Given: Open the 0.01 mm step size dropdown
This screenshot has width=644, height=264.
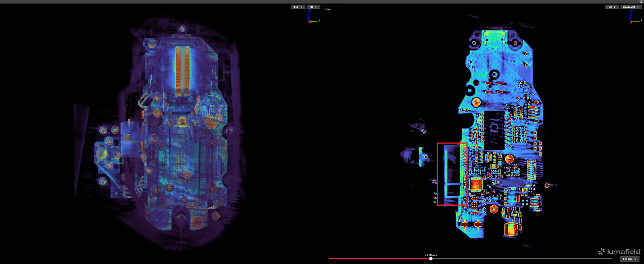Looking at the screenshot, I should click(629, 259).
